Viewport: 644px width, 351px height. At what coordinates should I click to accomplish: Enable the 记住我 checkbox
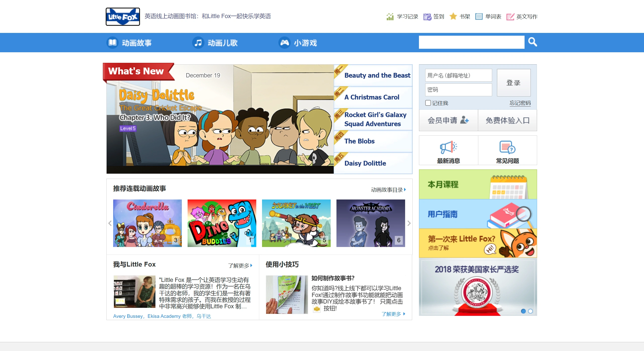click(428, 103)
